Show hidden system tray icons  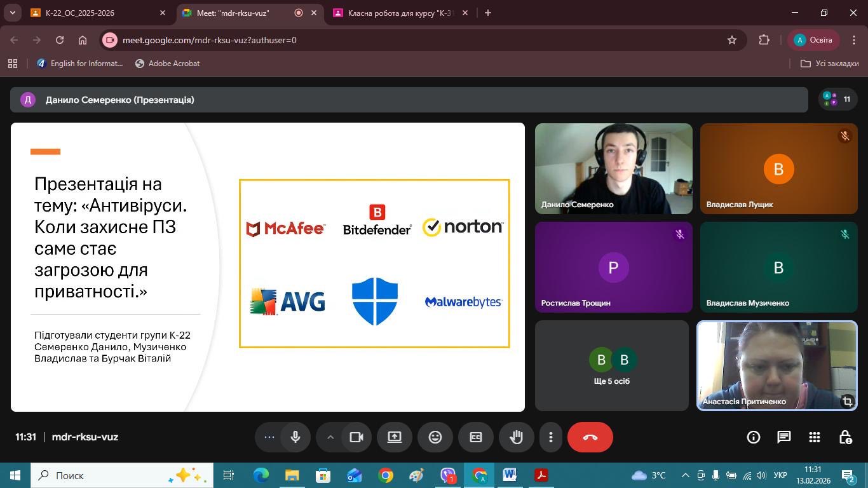click(685, 475)
